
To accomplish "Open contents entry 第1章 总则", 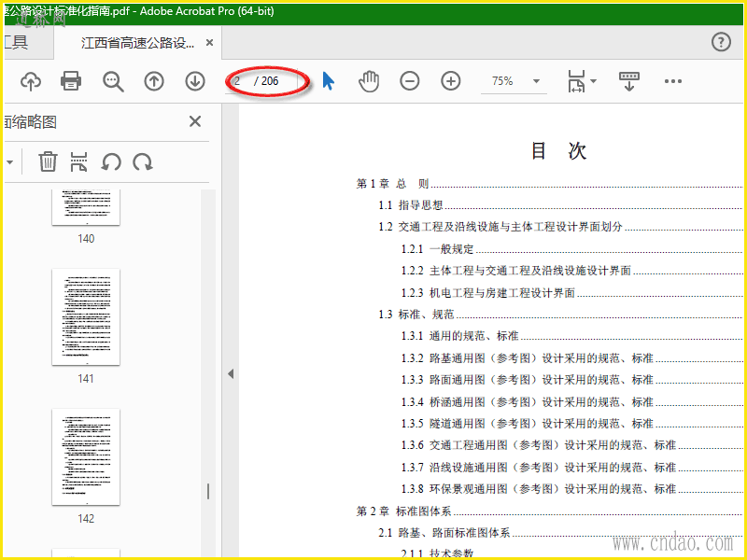I will (549, 184).
